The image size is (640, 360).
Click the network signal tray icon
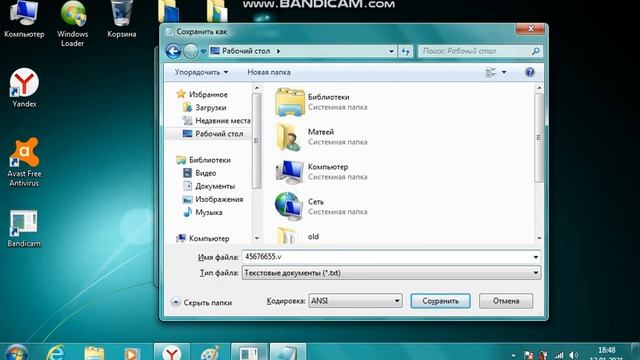pyautogui.click(x=558, y=356)
